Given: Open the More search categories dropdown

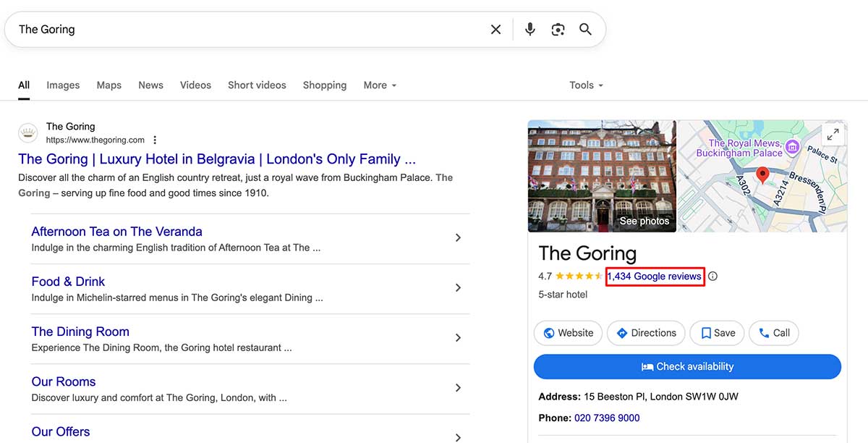Looking at the screenshot, I should coord(379,85).
